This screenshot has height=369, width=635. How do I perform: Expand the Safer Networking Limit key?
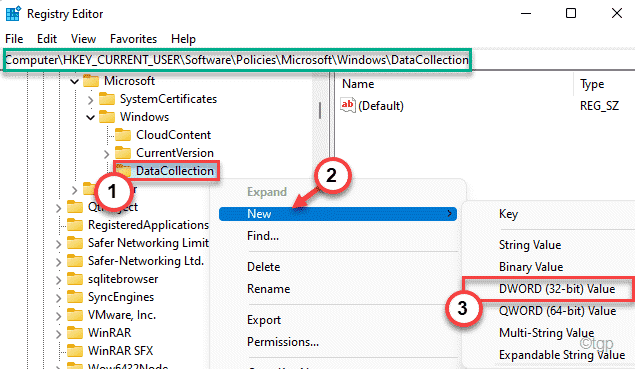click(58, 244)
